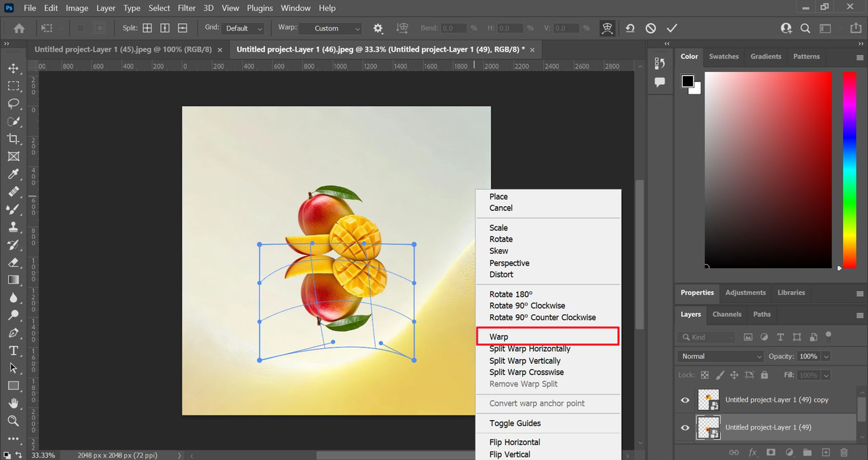Select the Rectangular Marquee tool
The height and width of the screenshot is (460, 868).
[x=13, y=86]
